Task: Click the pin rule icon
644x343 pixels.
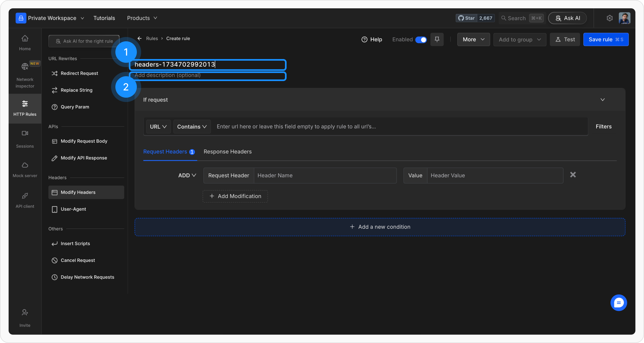Action: click(437, 39)
